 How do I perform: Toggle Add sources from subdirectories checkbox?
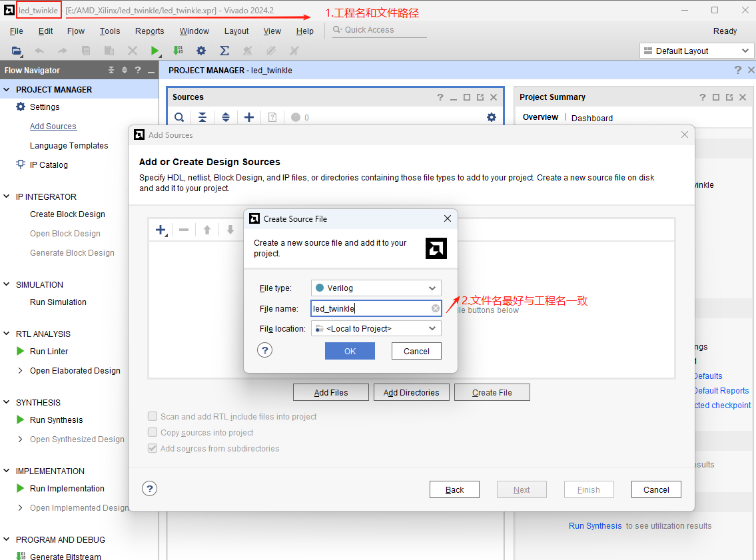pyautogui.click(x=153, y=448)
